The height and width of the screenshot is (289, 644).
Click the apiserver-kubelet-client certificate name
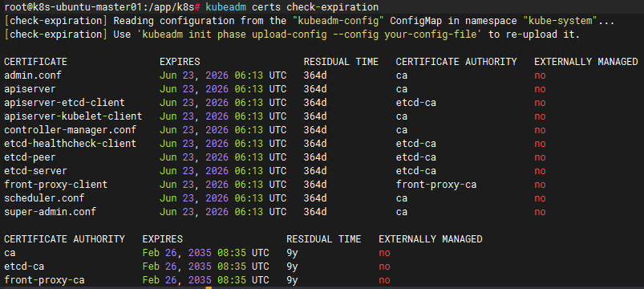[x=73, y=116]
